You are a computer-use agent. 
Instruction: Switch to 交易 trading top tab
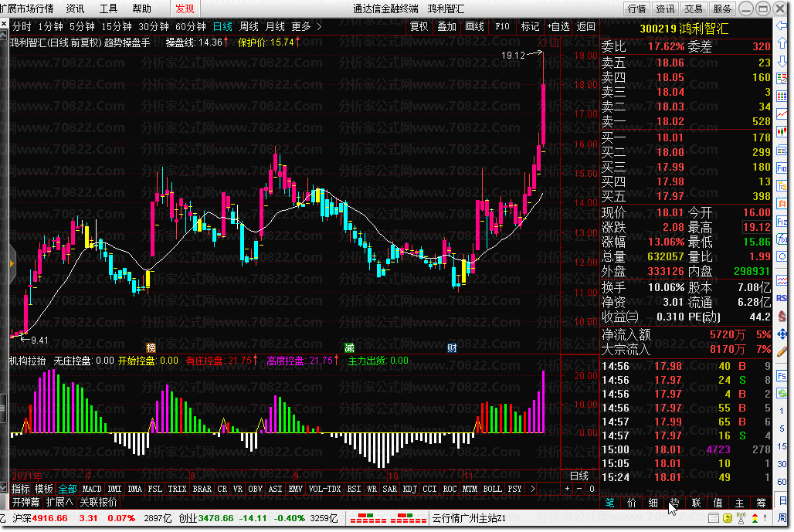click(694, 8)
